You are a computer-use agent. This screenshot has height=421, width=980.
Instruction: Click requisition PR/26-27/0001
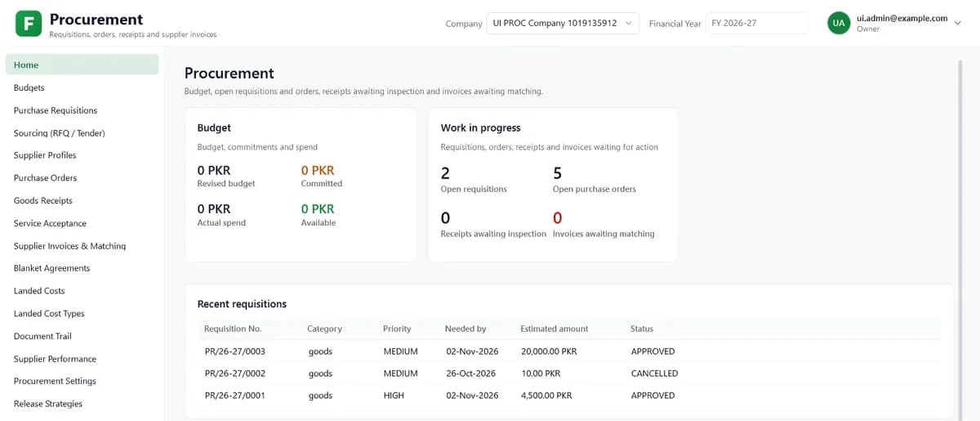click(234, 396)
